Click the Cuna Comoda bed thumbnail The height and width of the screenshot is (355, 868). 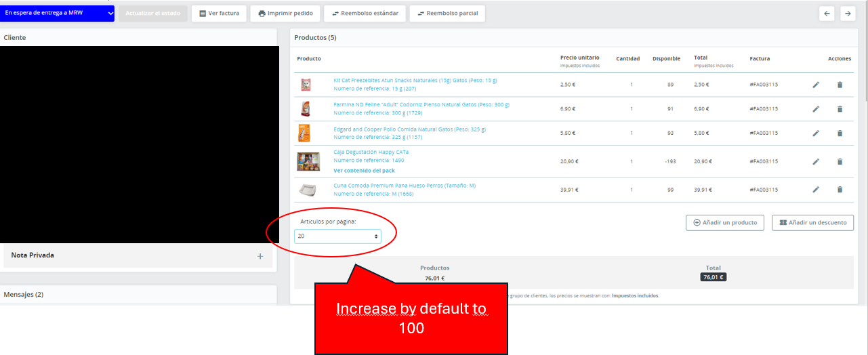[308, 190]
